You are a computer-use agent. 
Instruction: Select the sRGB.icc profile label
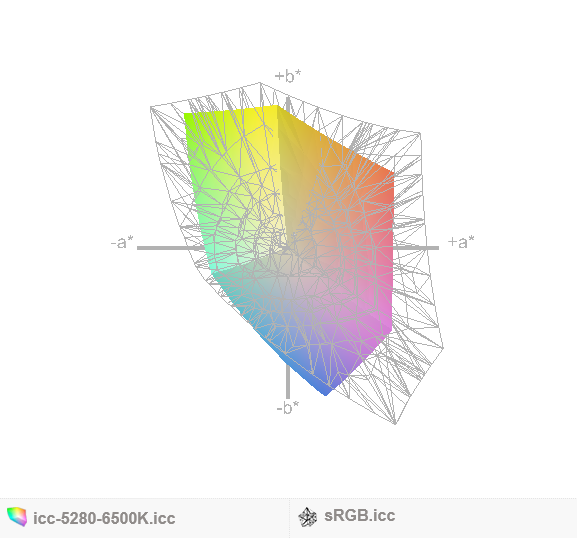[360, 516]
